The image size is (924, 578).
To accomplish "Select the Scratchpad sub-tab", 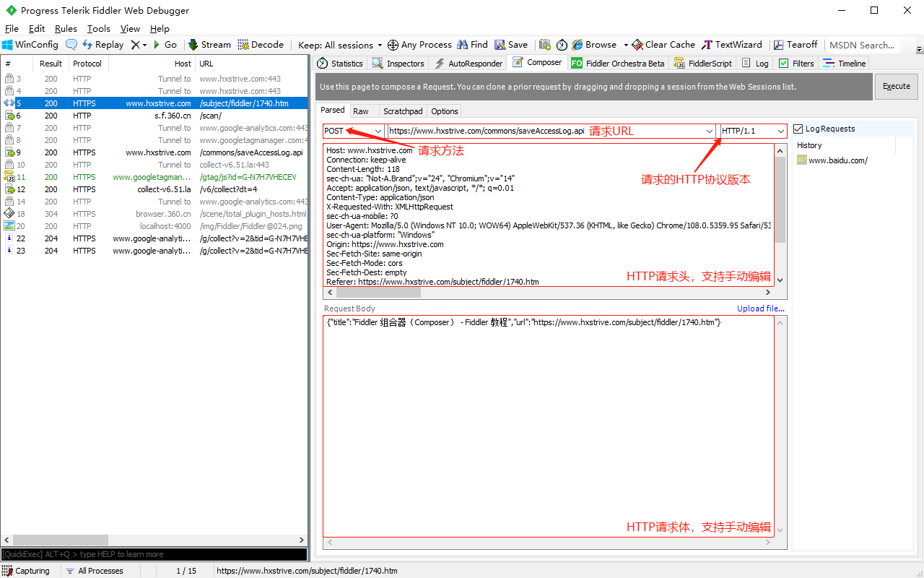I will [403, 111].
